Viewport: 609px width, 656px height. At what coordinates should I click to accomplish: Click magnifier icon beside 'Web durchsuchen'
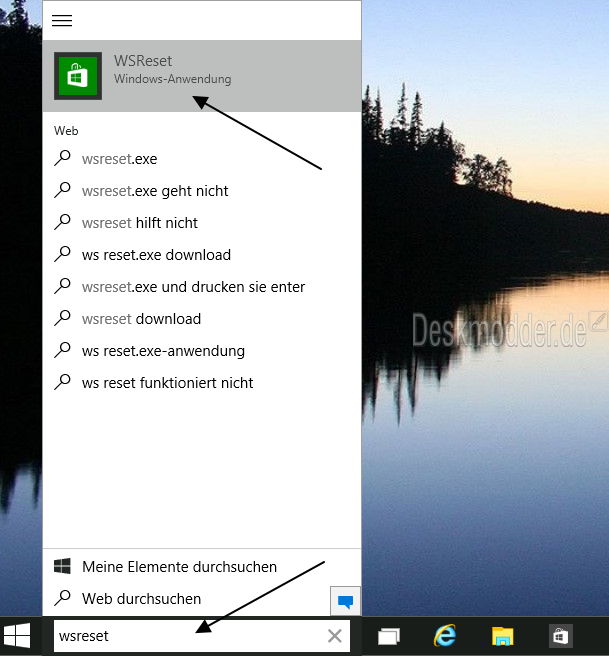pos(62,598)
